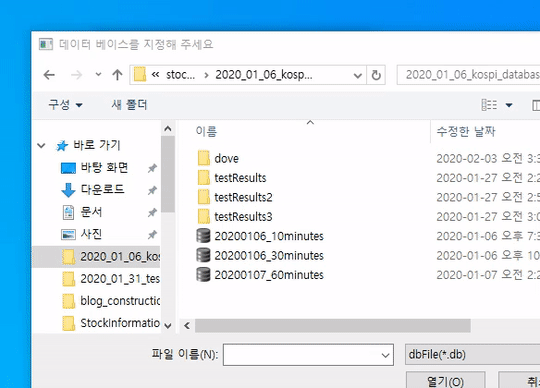540x388 pixels.
Task: Sort by 수정한 날짜 column header
Action: coord(466,131)
